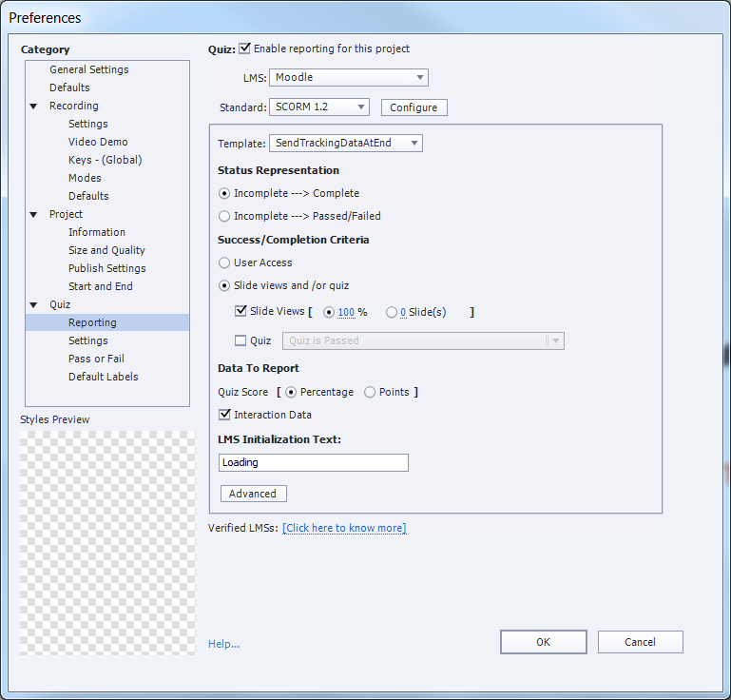Viewport: 731px width, 700px height.
Task: Open Default Labels item
Action: pyautogui.click(x=103, y=377)
